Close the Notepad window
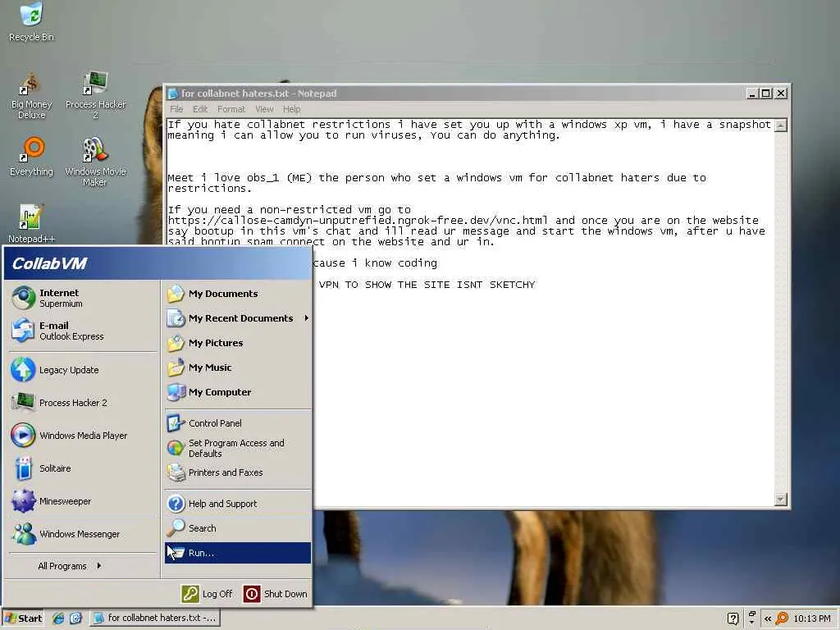The width and height of the screenshot is (840, 630). 781,94
